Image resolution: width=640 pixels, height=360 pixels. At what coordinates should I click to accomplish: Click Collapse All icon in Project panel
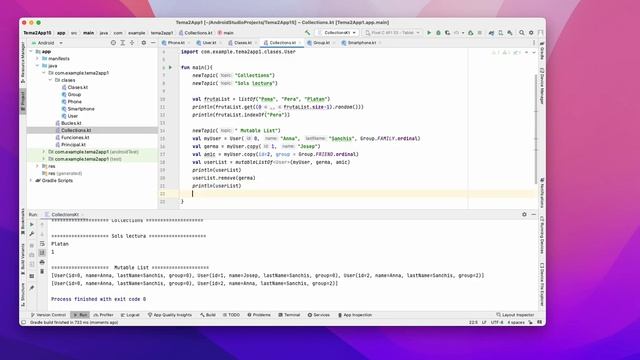click(x=132, y=43)
